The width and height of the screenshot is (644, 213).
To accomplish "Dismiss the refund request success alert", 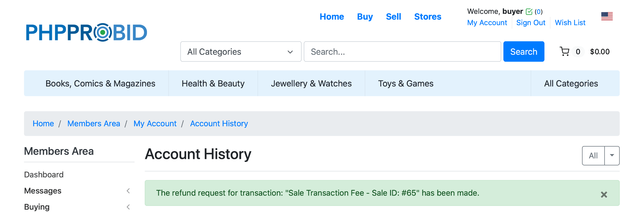I will 604,194.
